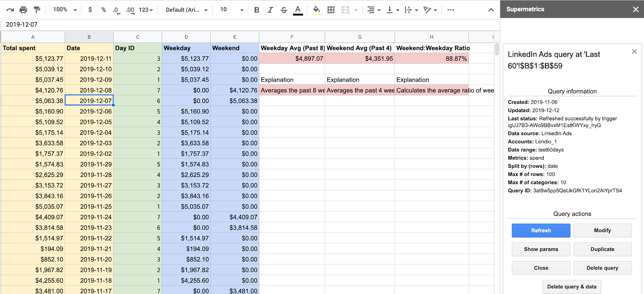Viewport: 644px width, 294px height.
Task: Apply italic formatting
Action: pos(270,10)
